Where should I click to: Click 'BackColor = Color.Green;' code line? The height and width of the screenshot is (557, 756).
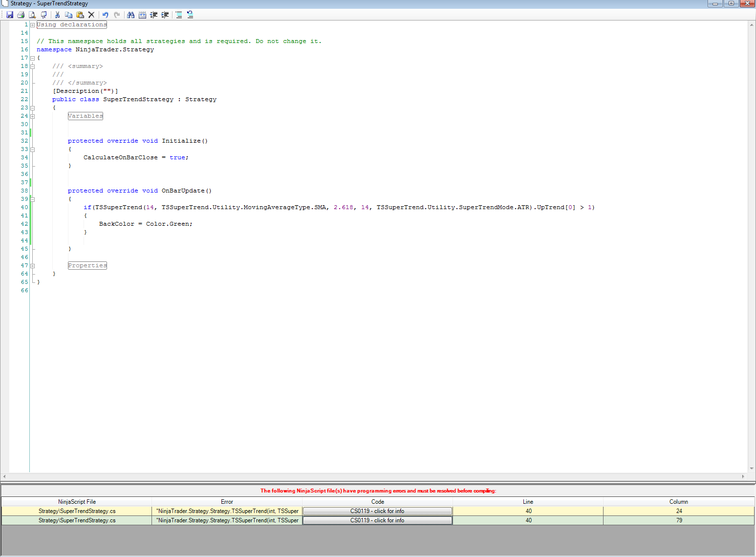146,224
